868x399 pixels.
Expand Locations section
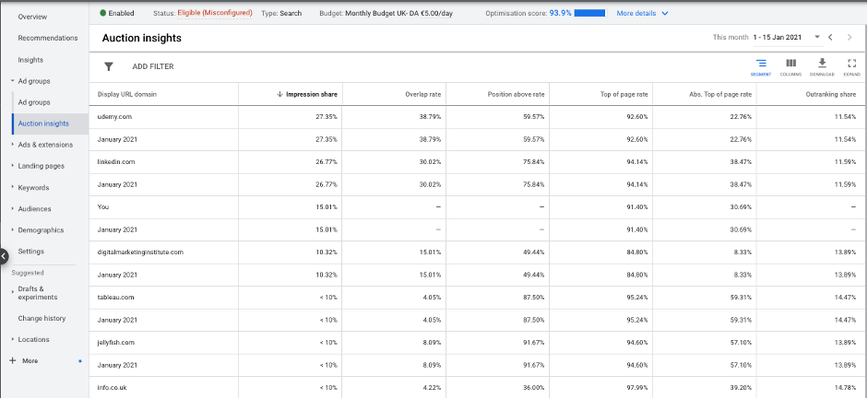tap(13, 339)
